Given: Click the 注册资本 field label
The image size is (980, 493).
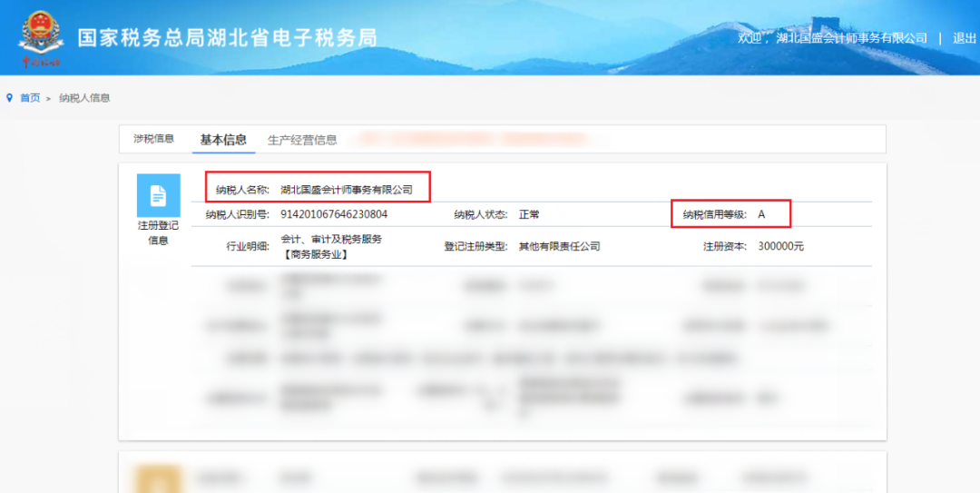Looking at the screenshot, I should click(725, 247).
